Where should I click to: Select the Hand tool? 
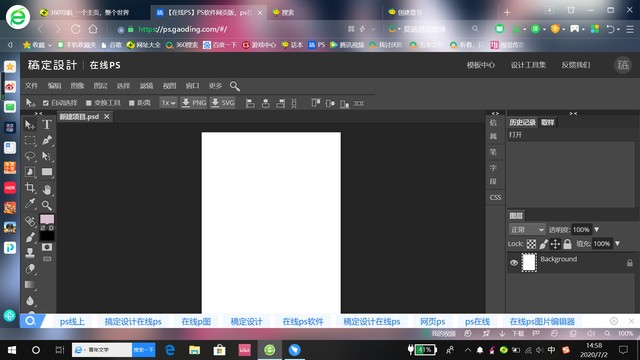[x=47, y=189]
